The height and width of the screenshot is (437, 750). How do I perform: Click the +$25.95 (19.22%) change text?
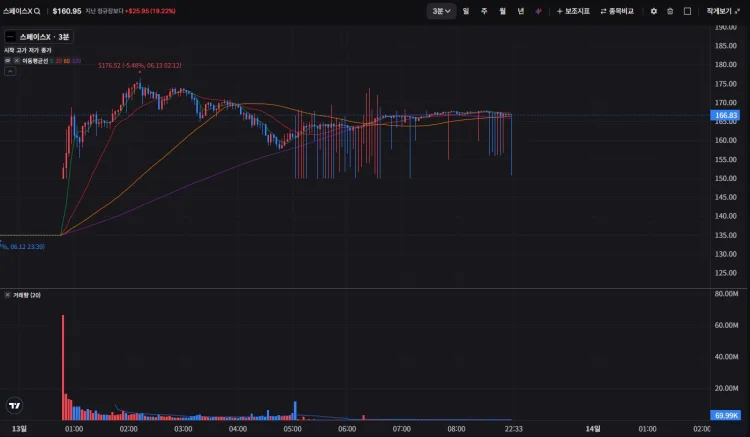point(150,11)
